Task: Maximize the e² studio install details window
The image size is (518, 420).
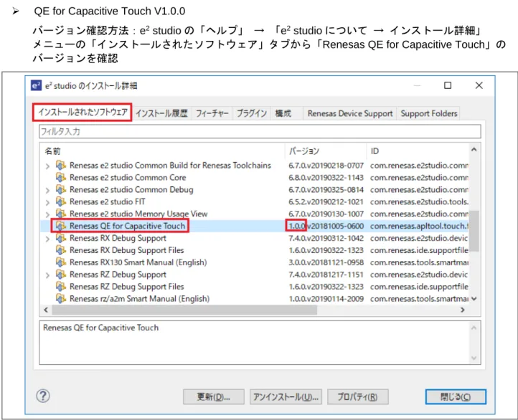Action: coord(448,85)
